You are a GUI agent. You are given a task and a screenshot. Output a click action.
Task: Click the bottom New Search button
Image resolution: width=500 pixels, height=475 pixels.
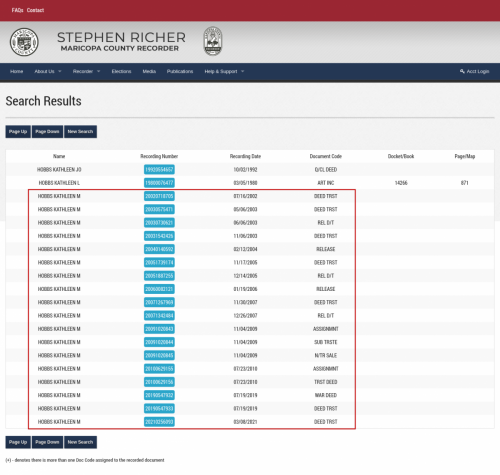point(80,442)
